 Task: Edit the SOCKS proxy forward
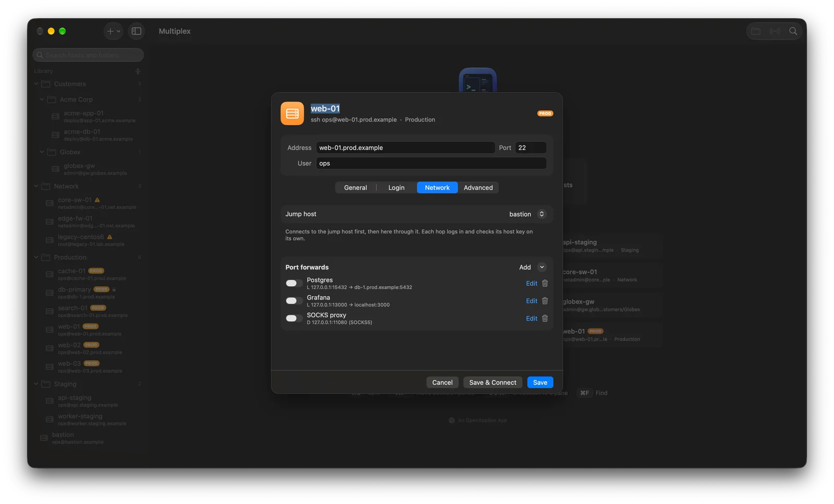pyautogui.click(x=532, y=318)
